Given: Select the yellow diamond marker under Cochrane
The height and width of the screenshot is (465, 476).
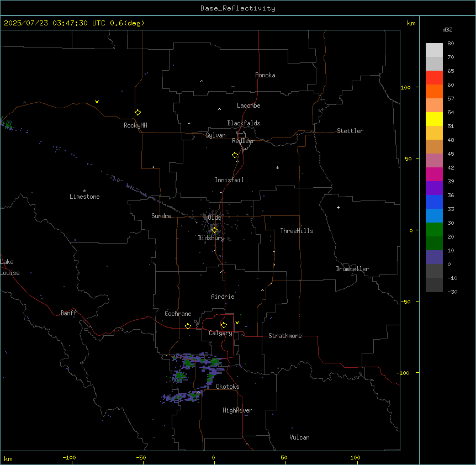Looking at the screenshot, I should 188,326.
